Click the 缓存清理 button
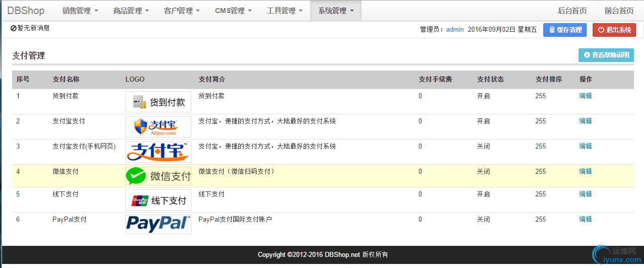The image size is (644, 268). [x=565, y=30]
